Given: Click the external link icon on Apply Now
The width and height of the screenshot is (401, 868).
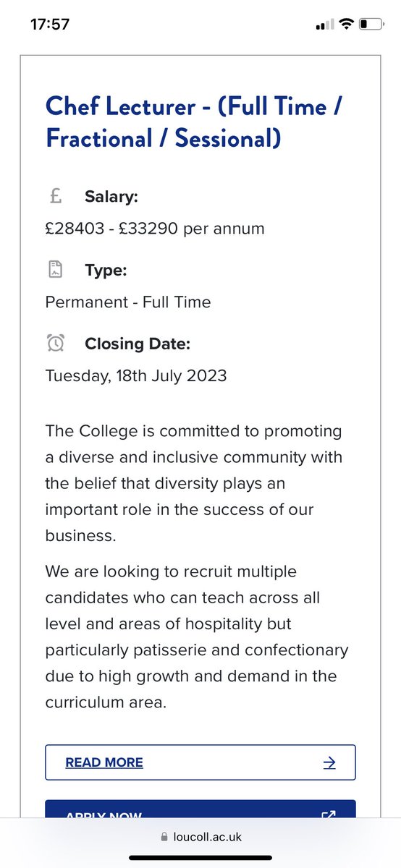Looking at the screenshot, I should pos(329,815).
